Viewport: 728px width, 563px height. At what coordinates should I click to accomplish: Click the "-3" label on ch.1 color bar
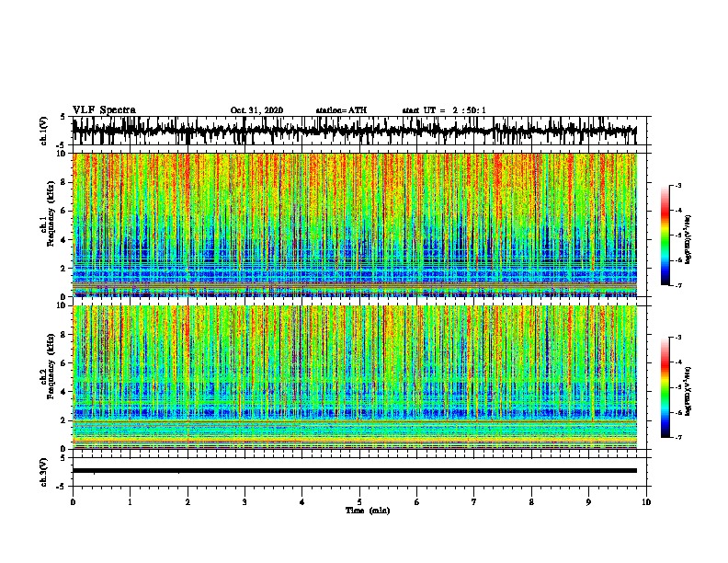(x=678, y=185)
